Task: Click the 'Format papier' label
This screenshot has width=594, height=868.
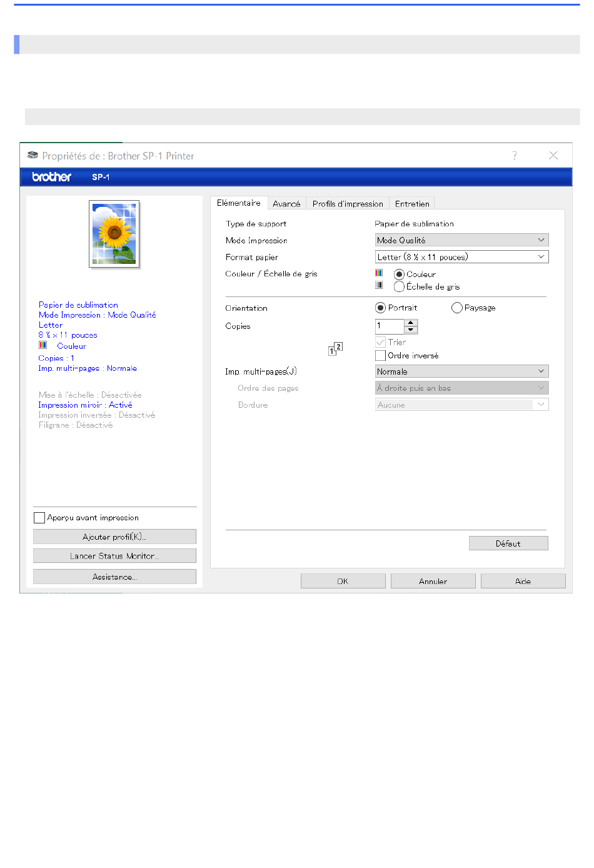Action: [251, 258]
